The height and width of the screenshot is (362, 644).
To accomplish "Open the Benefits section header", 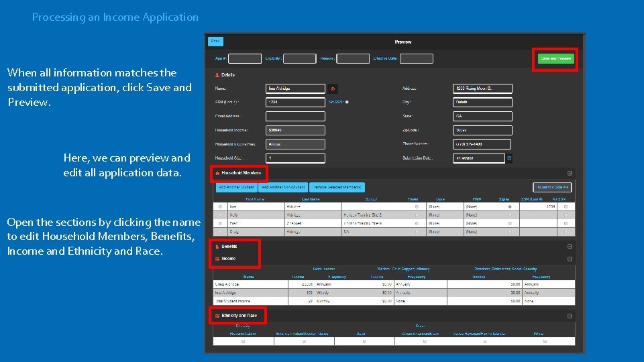I will pyautogui.click(x=229, y=247).
